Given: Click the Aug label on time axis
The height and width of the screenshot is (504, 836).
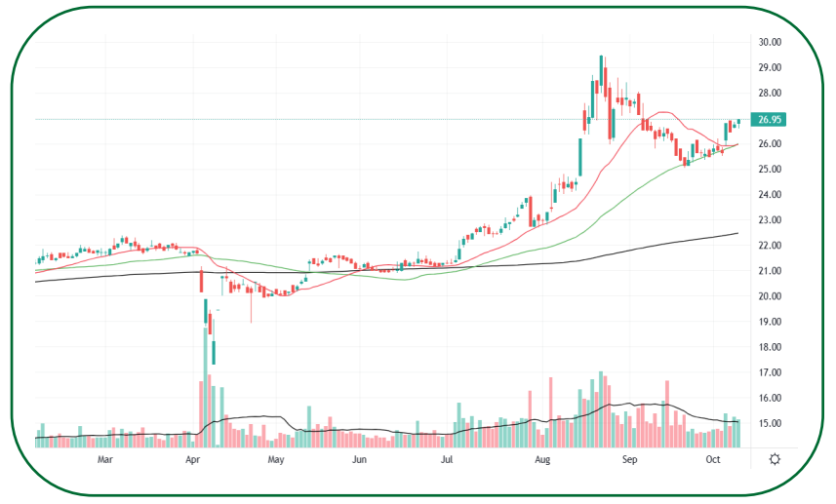Looking at the screenshot, I should 543,459.
